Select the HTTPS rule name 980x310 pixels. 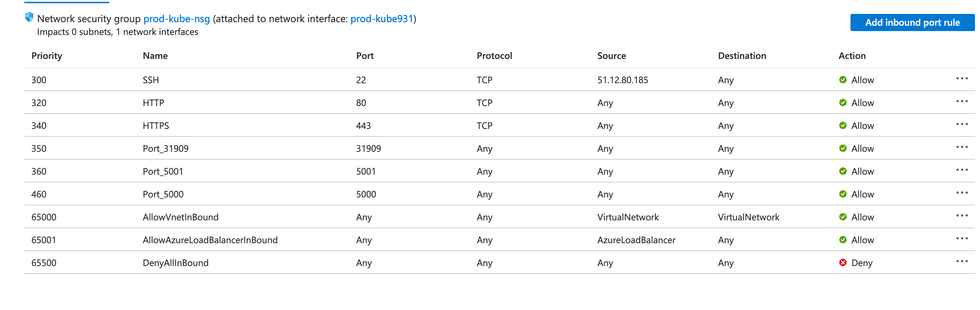point(156,126)
